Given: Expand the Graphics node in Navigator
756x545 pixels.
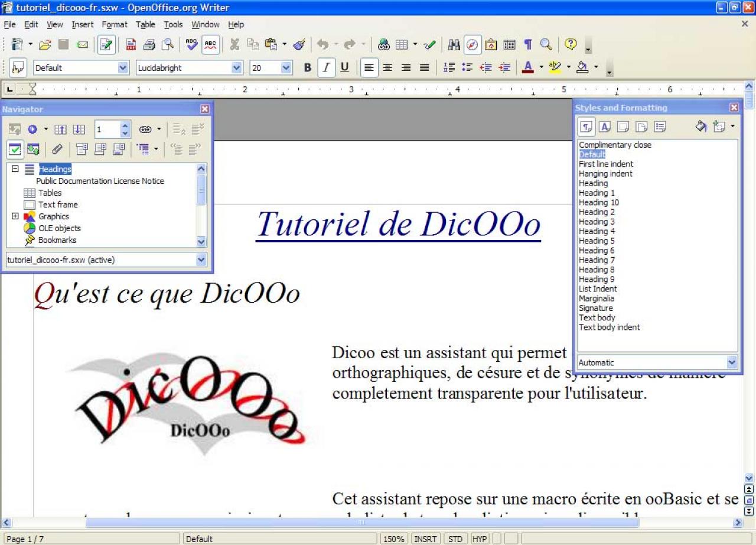Looking at the screenshot, I should 15,216.
